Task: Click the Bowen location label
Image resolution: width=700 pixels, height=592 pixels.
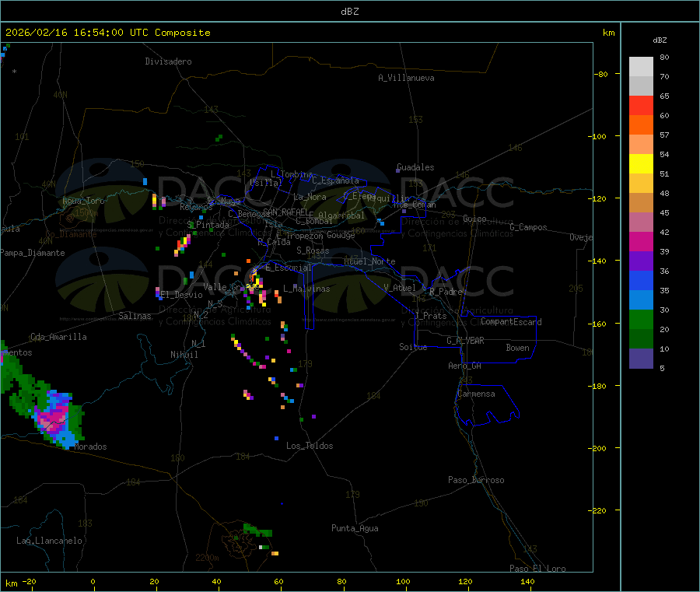Action: pyautogui.click(x=517, y=348)
